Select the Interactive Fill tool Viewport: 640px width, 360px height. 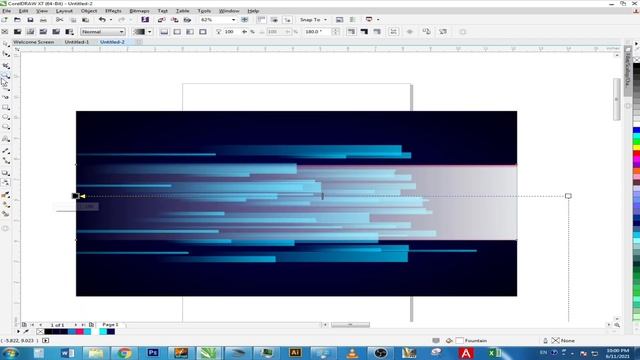[6, 205]
